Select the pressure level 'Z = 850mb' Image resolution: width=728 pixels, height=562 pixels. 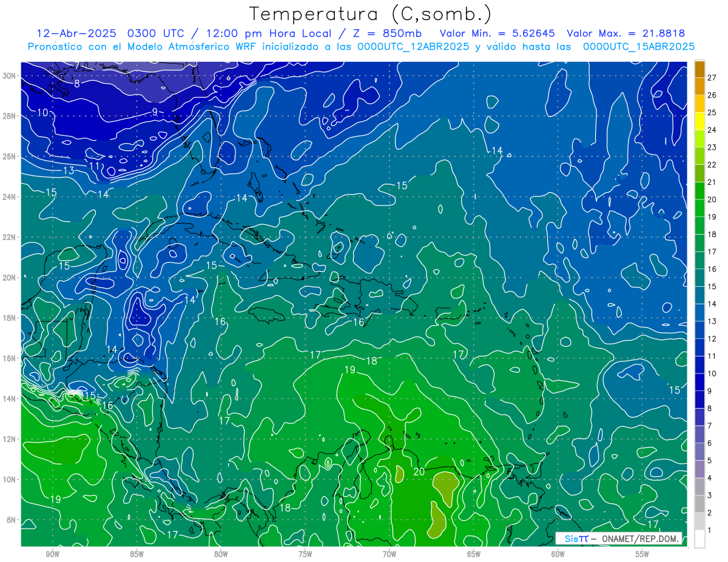coord(386,33)
